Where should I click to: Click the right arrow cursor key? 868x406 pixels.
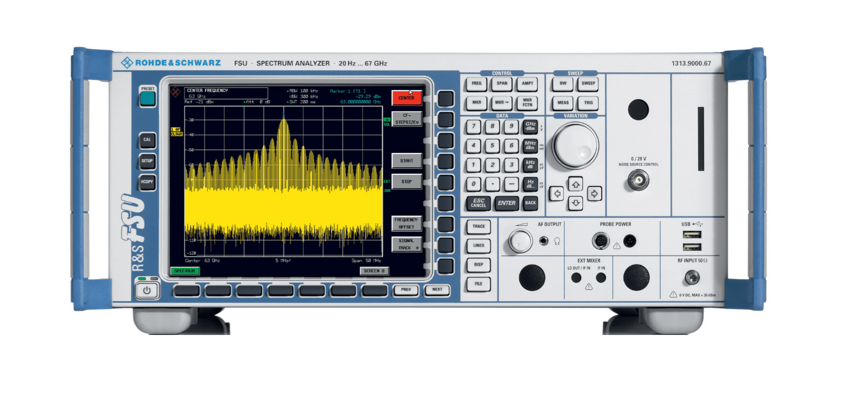[x=595, y=194]
